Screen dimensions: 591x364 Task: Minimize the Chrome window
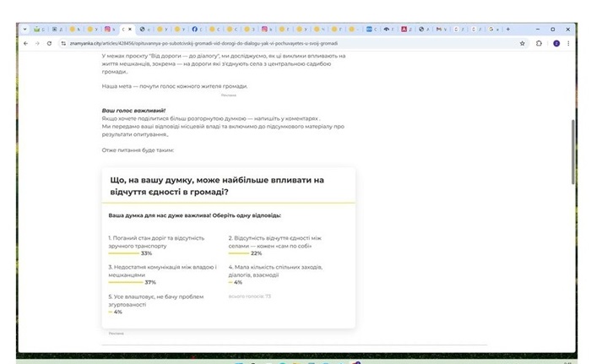tap(538, 29)
